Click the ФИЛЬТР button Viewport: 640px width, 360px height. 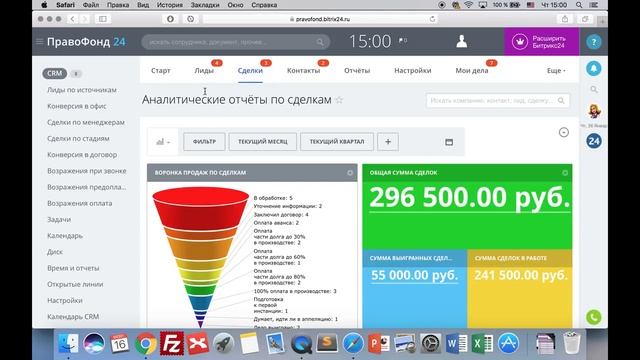click(204, 142)
